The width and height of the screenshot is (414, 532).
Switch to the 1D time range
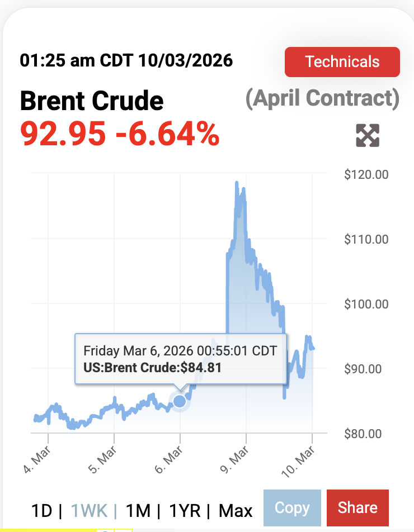coord(41,510)
